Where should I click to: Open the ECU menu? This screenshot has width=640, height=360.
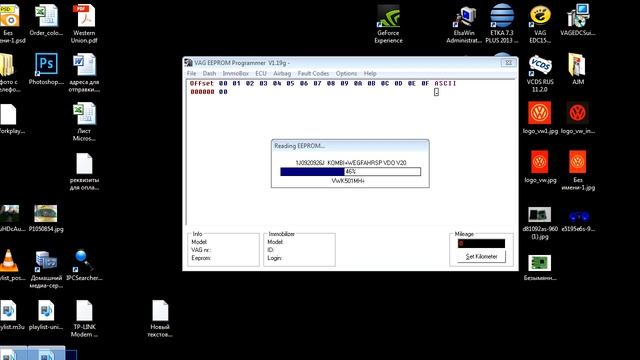[261, 73]
